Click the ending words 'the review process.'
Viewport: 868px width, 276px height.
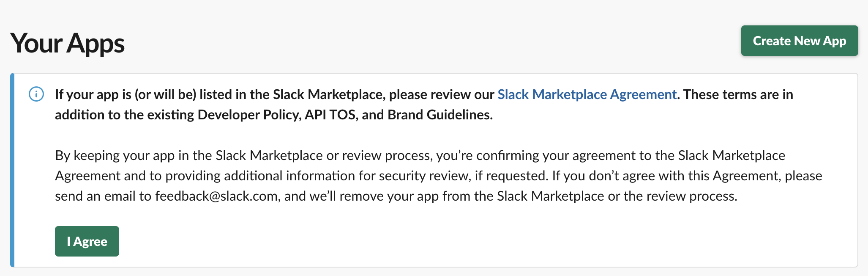tap(680, 196)
